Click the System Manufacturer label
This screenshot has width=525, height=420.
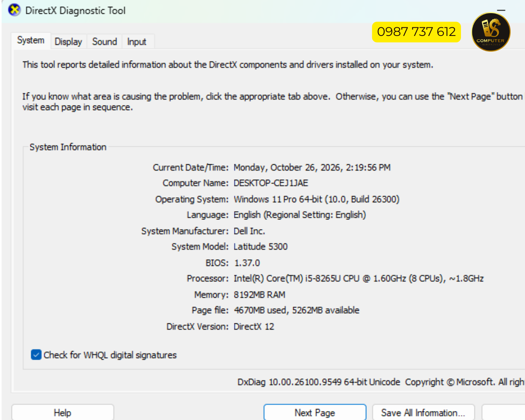pyautogui.click(x=185, y=231)
